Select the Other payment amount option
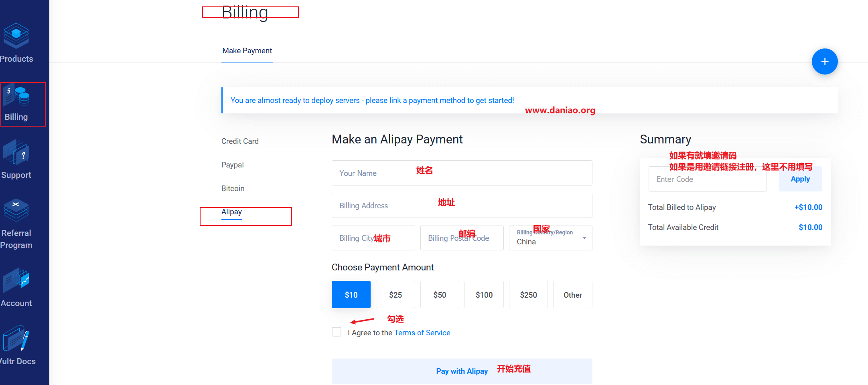The width and height of the screenshot is (868, 385). [x=572, y=294]
